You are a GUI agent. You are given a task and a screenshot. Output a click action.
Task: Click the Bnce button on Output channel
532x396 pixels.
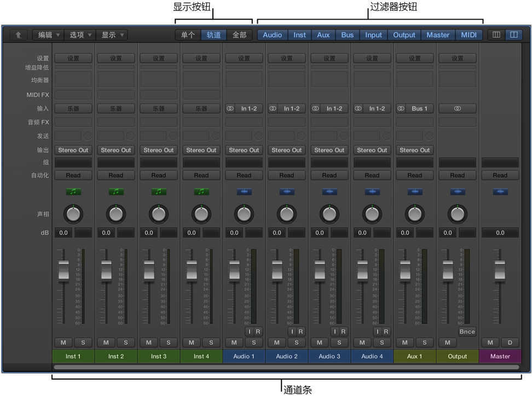click(467, 331)
